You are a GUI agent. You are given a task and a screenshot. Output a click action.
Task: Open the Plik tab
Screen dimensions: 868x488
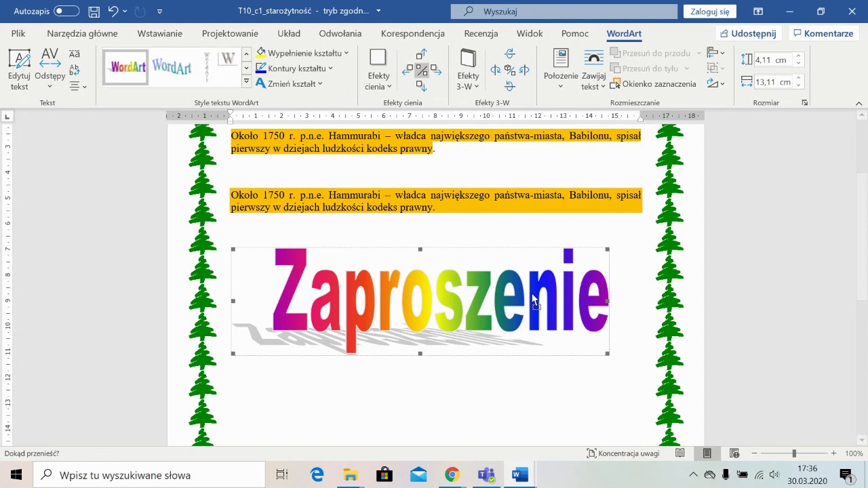pyautogui.click(x=18, y=33)
